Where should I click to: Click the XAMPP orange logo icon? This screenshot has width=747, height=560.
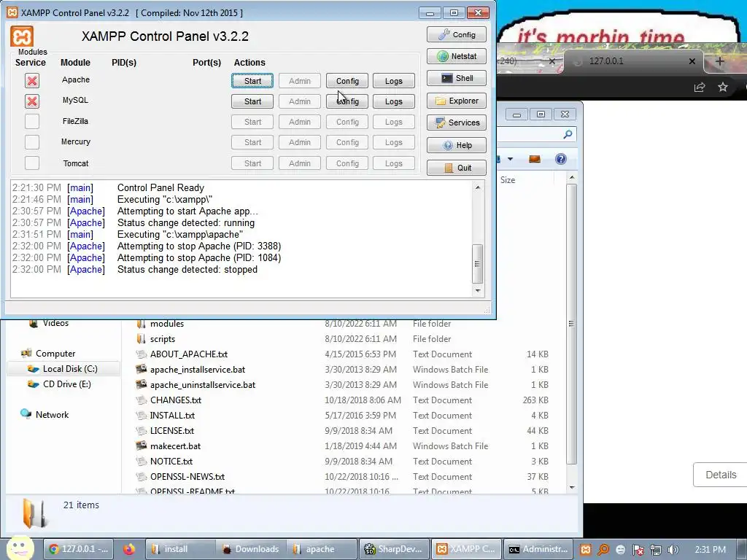click(22, 36)
